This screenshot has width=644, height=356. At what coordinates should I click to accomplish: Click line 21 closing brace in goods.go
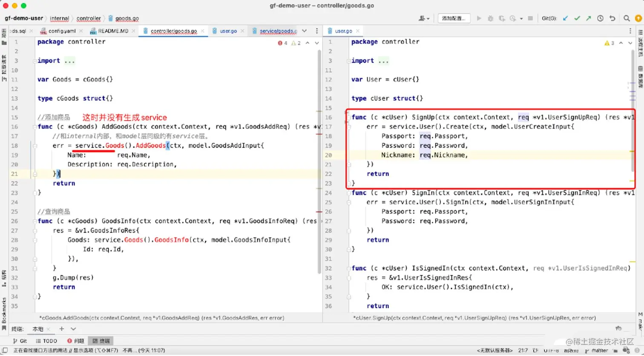coord(56,174)
